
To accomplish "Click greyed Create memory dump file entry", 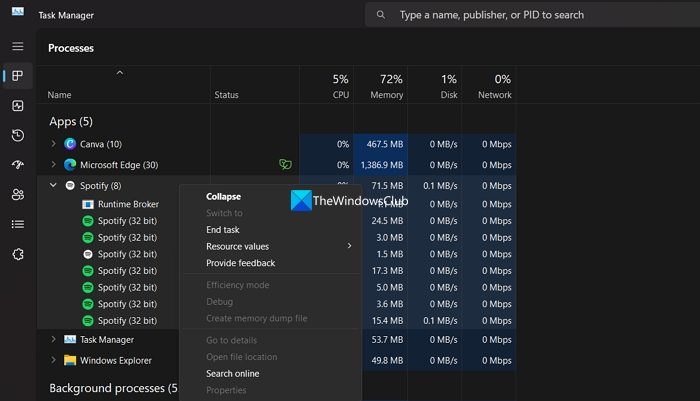I will (x=257, y=318).
